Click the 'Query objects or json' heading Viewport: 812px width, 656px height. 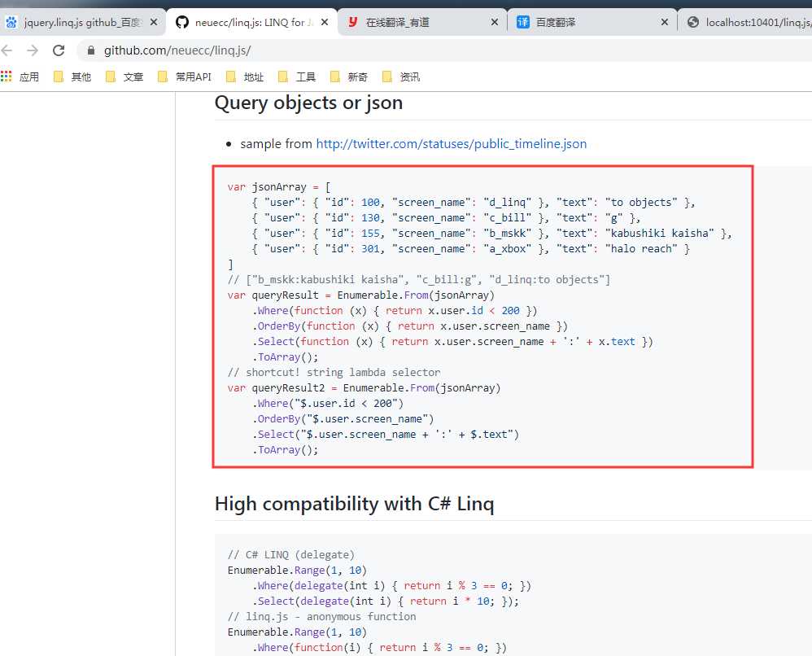tap(308, 103)
